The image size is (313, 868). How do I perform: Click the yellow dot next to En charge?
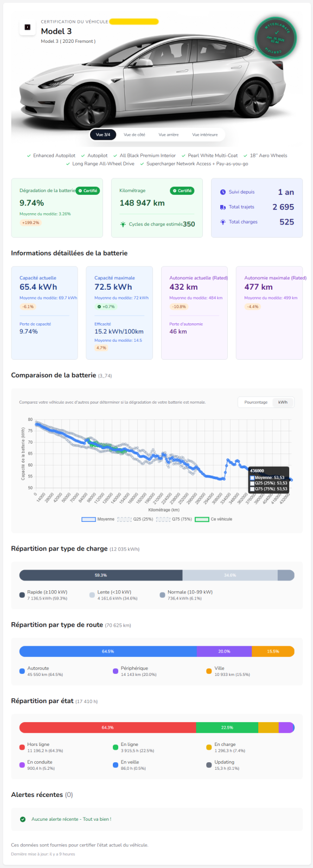coord(209,748)
